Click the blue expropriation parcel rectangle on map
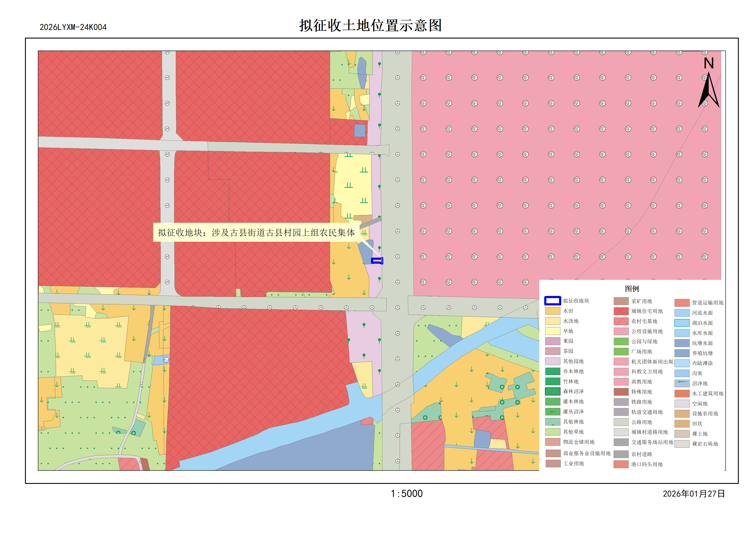This screenshot has width=756, height=534. point(377,261)
